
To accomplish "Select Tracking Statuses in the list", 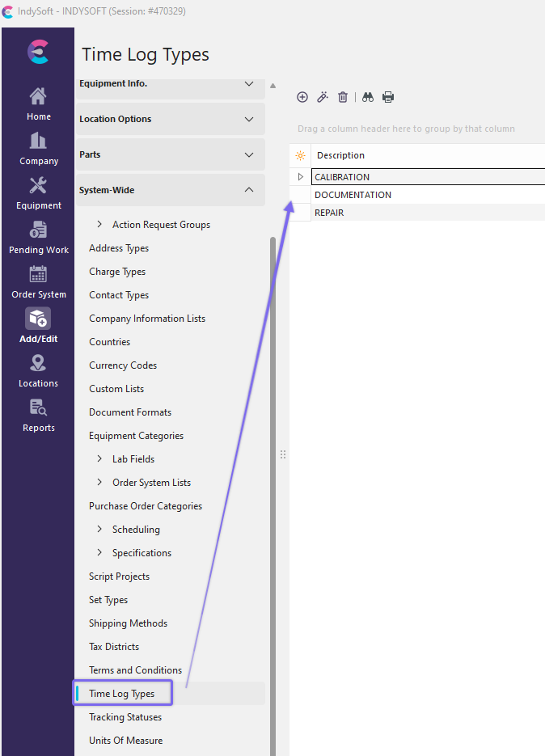I will click(x=125, y=717).
